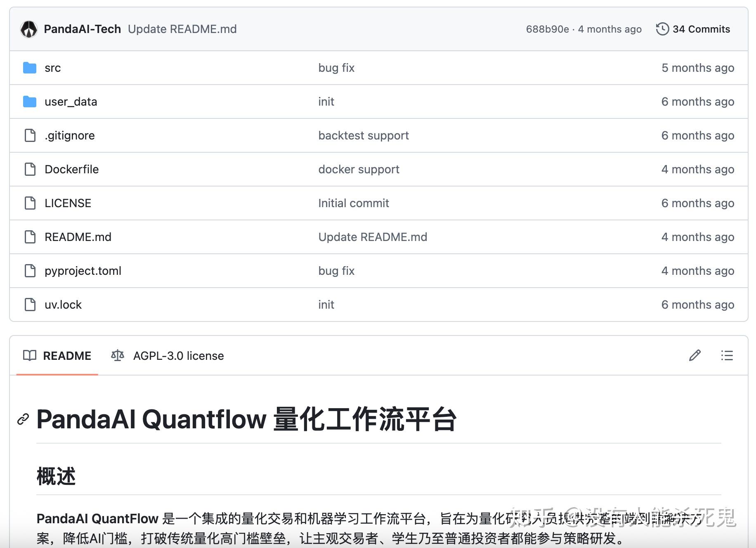Open the .gitignore file

pyautogui.click(x=69, y=135)
